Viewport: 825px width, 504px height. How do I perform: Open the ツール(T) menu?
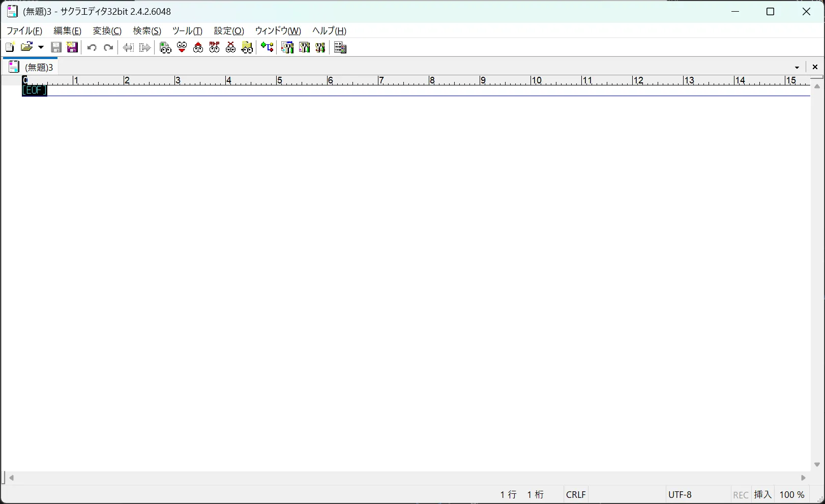188,31
